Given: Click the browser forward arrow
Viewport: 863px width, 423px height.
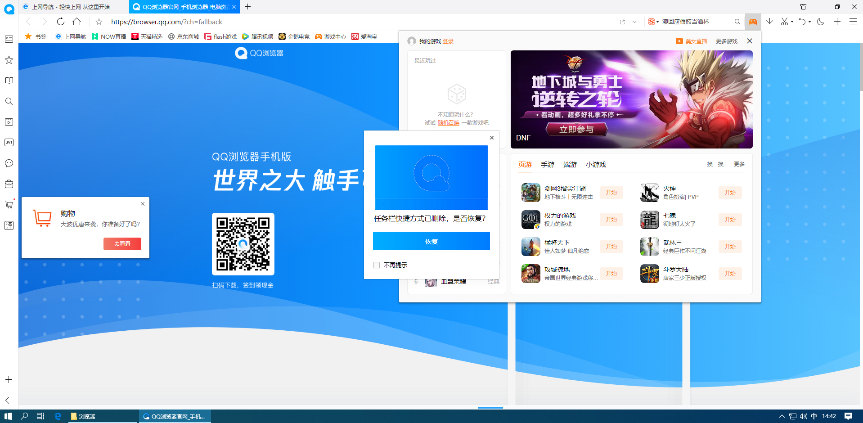Looking at the screenshot, I should [x=45, y=21].
